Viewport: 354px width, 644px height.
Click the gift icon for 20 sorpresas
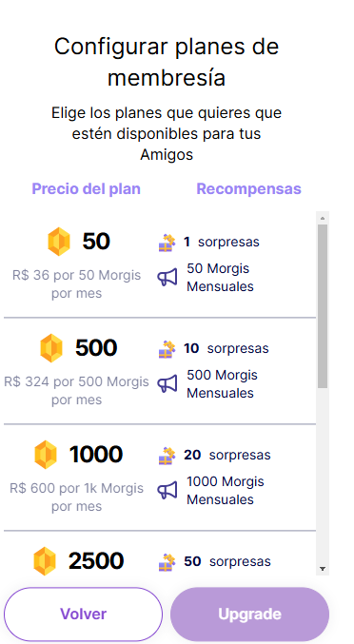(167, 456)
